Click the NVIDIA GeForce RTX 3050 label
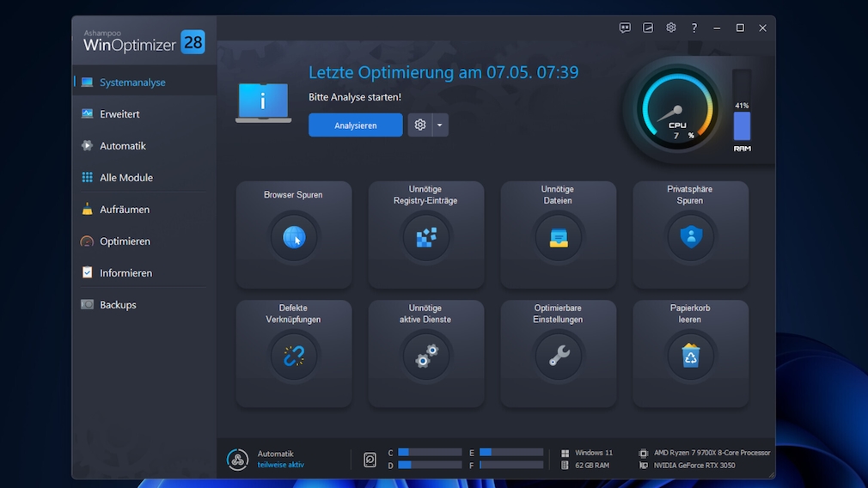This screenshot has width=868, height=488. click(x=694, y=466)
